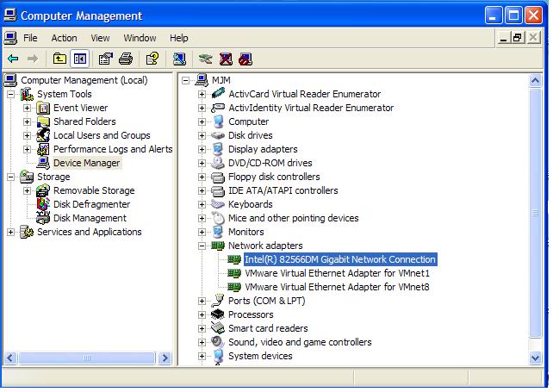The height and width of the screenshot is (392, 553).
Task: Click the Help toolbar icon
Action: point(152,59)
